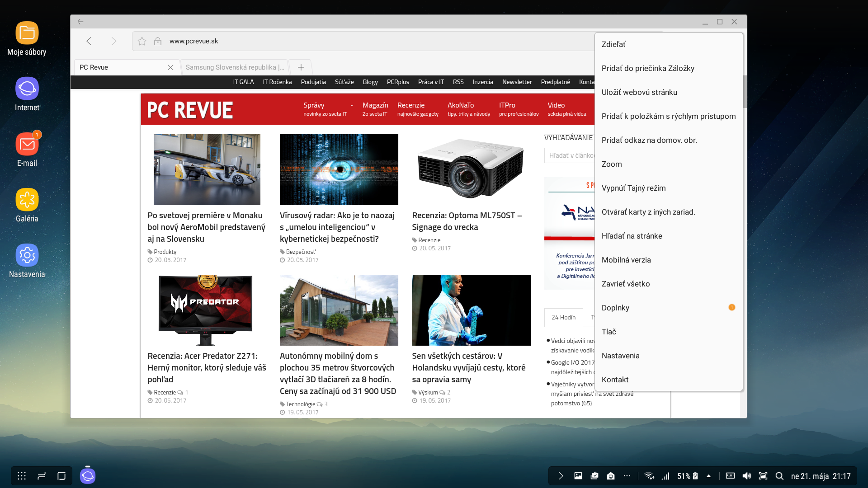Switch to Samsung Slovenská republika tab
Image resolution: width=868 pixels, height=488 pixels.
pos(235,67)
